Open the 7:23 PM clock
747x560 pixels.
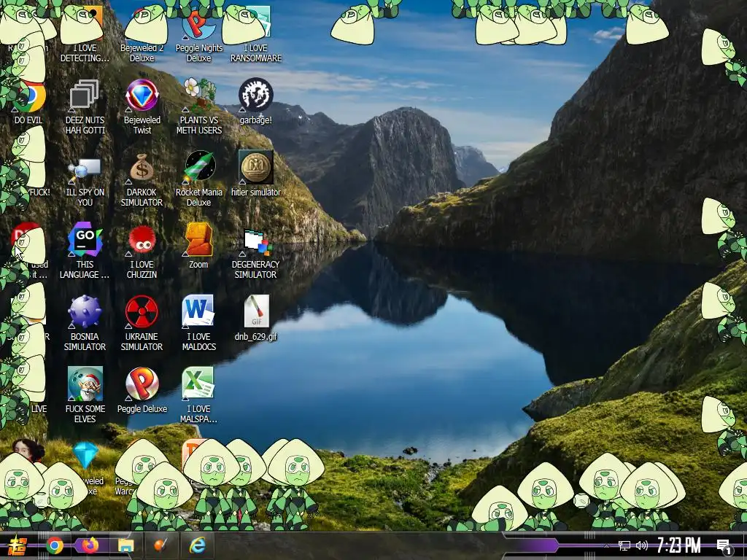[679, 545]
